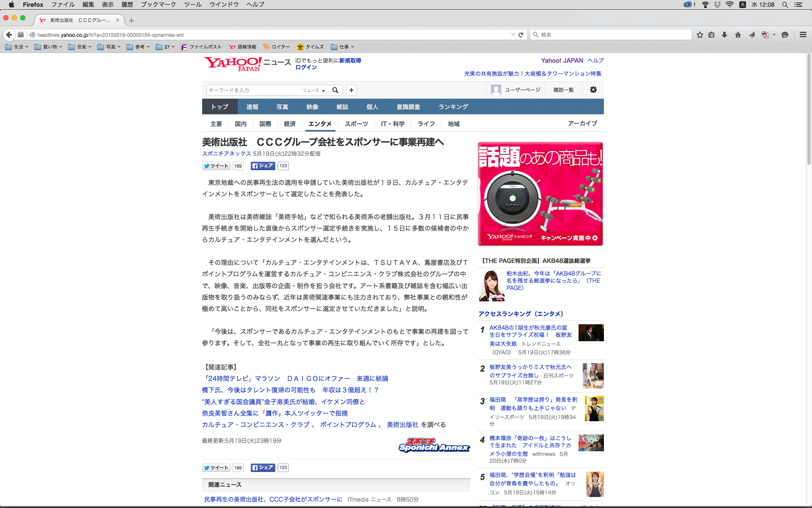Expand the PDF converter toolbar dropdown arrow
Screen dimensions: 812x508
pyautogui.click(x=774, y=35)
